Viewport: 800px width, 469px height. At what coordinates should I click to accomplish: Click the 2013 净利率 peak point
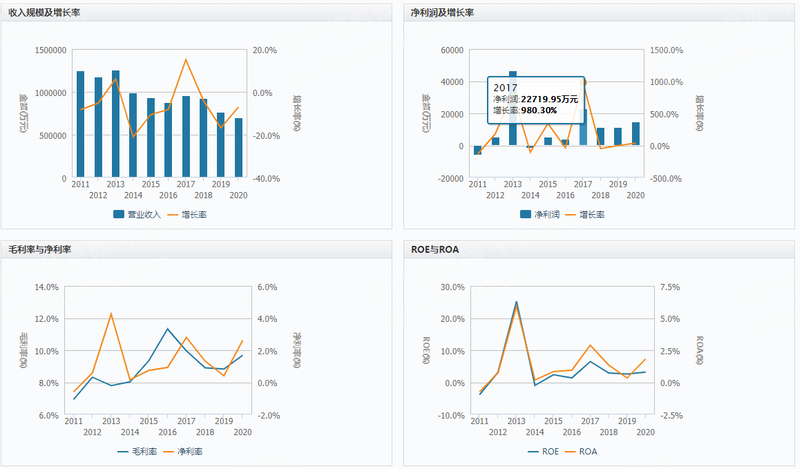(111, 314)
